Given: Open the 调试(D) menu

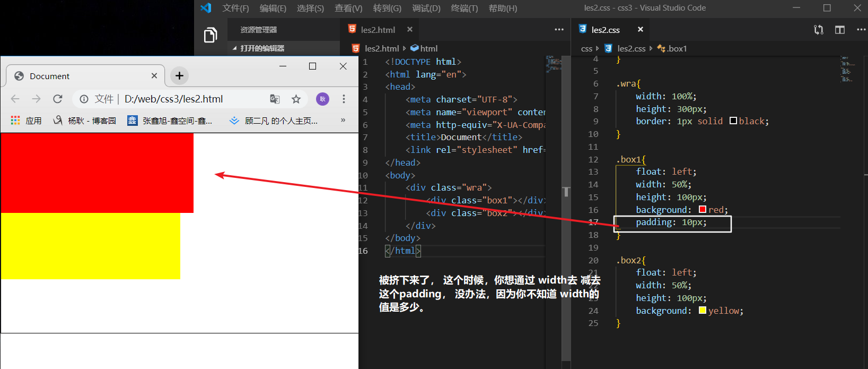Looking at the screenshot, I should pyautogui.click(x=426, y=8).
